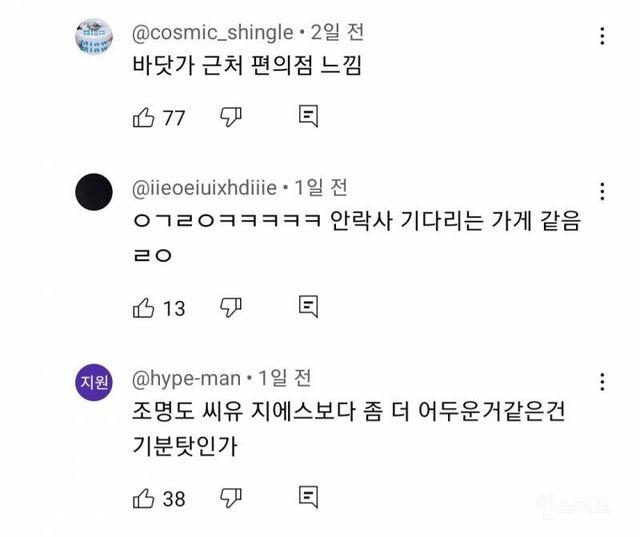Dislike the iieoeiuixhdiiie comment
The width and height of the screenshot is (640, 537).
[231, 307]
